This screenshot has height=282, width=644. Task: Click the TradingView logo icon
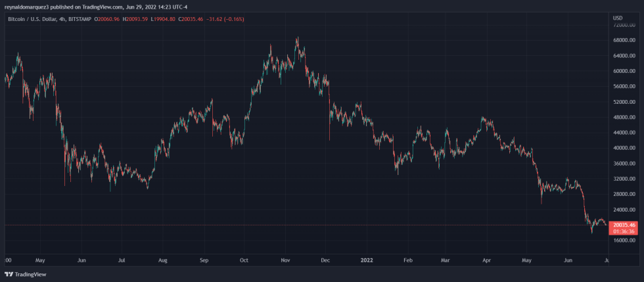(x=9, y=275)
